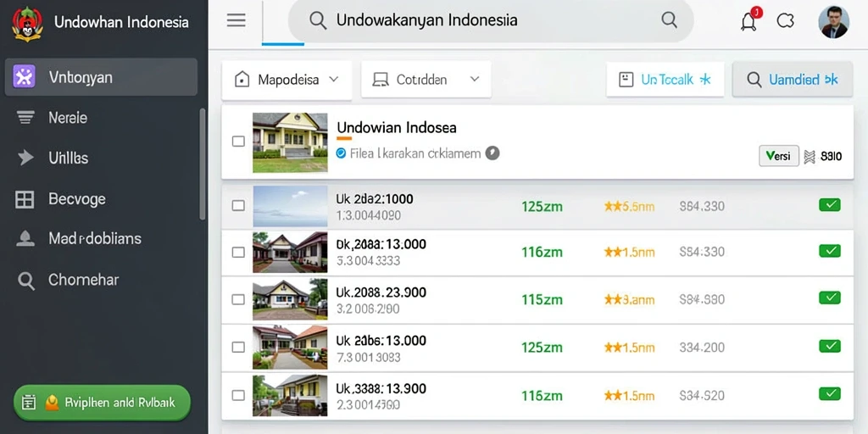Click the house icon in Mapodeisa dropdown
The width and height of the screenshot is (868, 434).
tap(242, 80)
